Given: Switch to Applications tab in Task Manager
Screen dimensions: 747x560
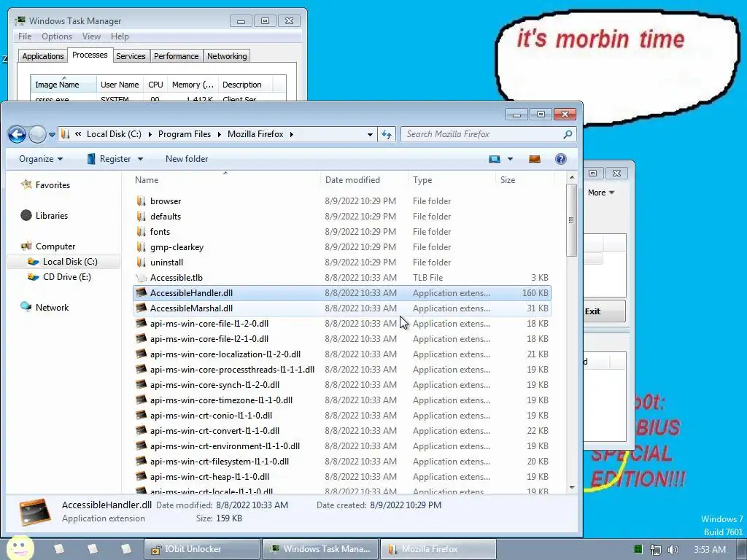Looking at the screenshot, I should [x=43, y=56].
